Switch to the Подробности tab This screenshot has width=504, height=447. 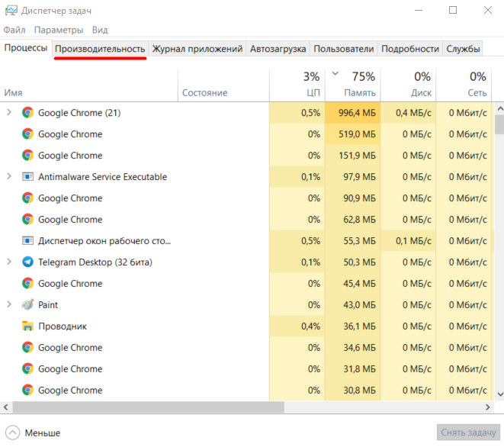pos(409,49)
